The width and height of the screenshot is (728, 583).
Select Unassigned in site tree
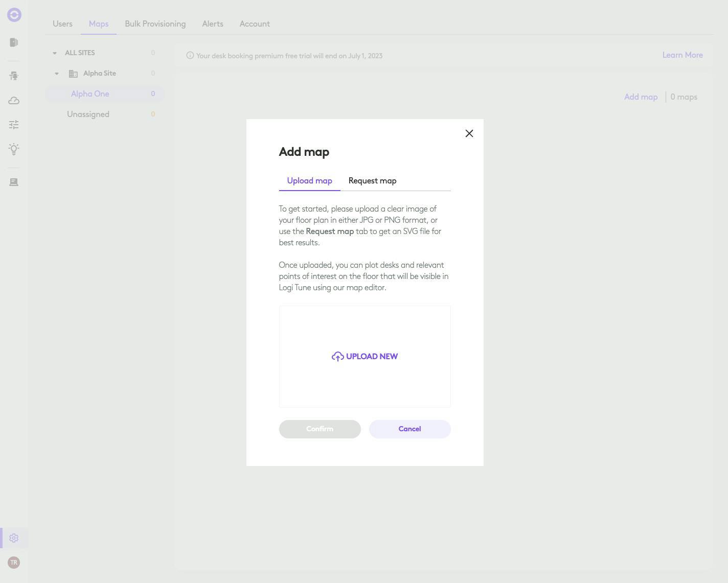click(x=105, y=114)
